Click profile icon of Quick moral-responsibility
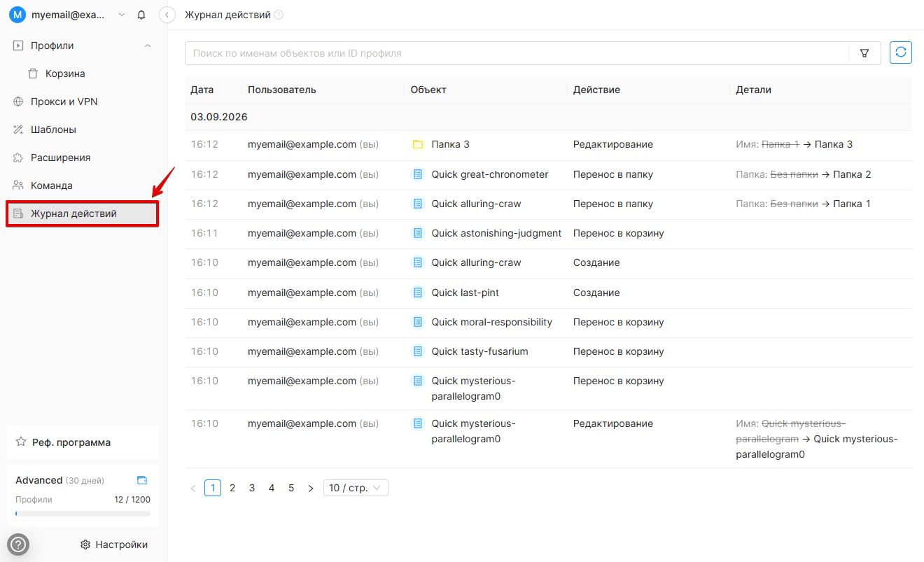 click(x=418, y=322)
